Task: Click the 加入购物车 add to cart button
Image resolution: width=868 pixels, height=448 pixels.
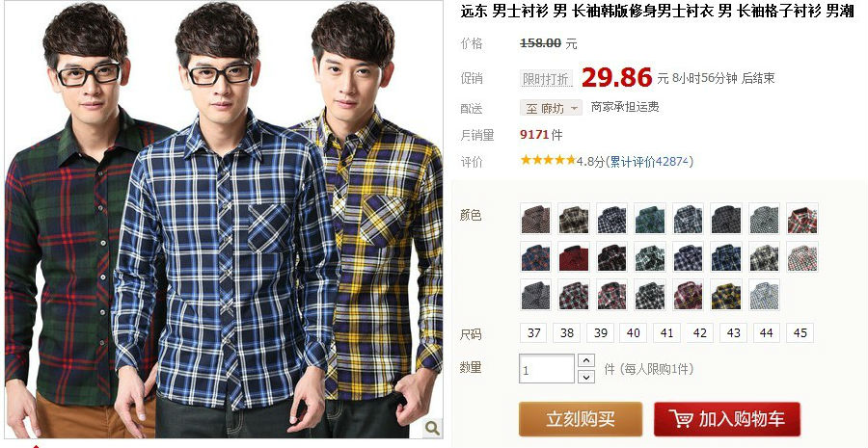Action: [x=727, y=419]
